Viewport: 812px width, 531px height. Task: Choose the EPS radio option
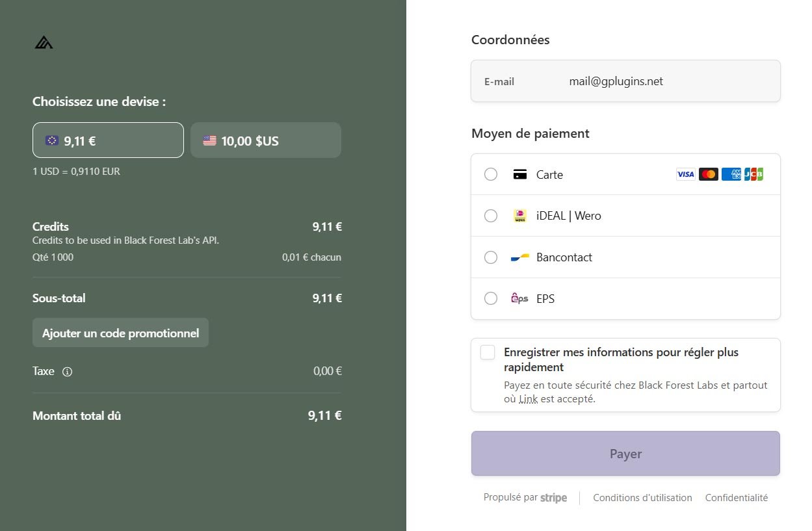coord(491,299)
